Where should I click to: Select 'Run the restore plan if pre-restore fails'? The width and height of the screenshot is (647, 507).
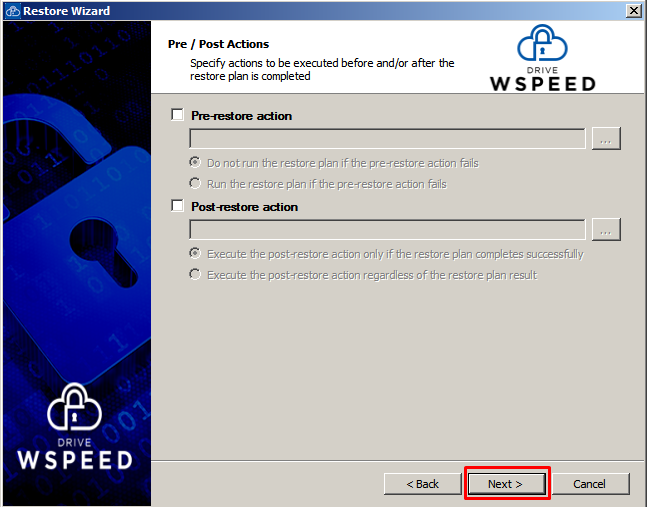click(x=195, y=183)
